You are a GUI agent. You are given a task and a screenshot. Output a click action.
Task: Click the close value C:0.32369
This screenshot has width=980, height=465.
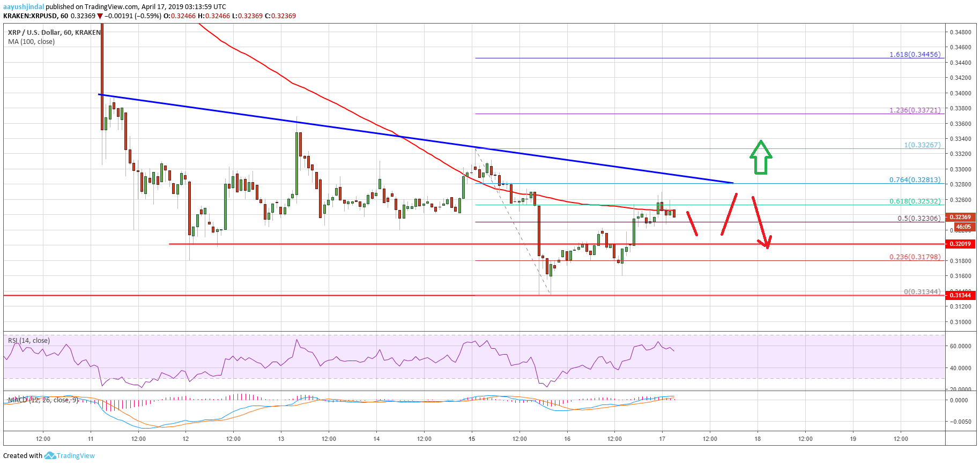tap(280, 16)
